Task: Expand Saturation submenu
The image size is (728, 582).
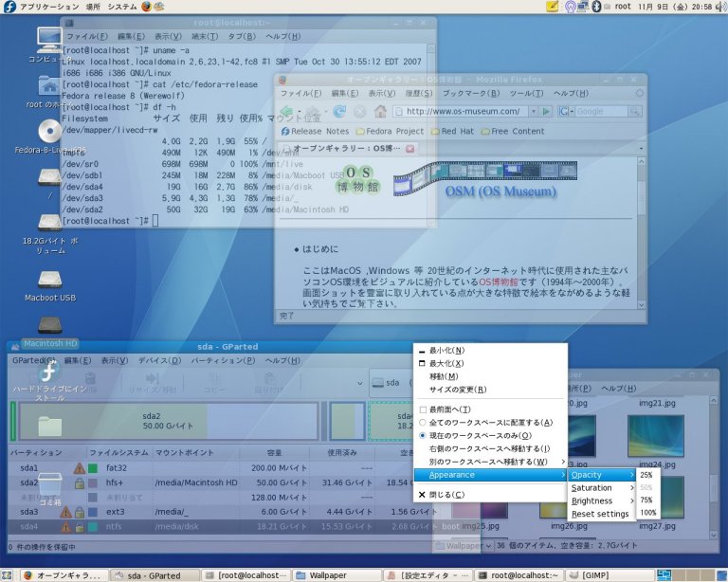Action: point(602,488)
